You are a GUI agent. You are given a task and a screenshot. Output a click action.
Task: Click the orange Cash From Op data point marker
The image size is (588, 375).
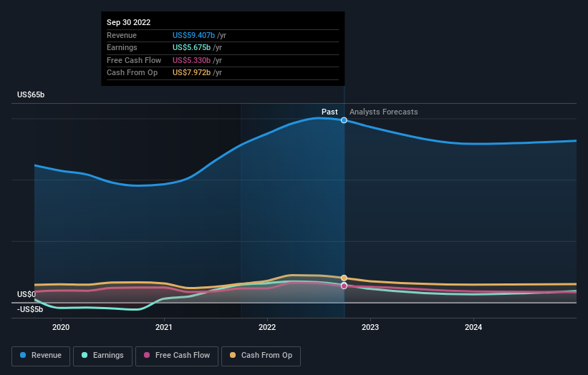tap(344, 278)
